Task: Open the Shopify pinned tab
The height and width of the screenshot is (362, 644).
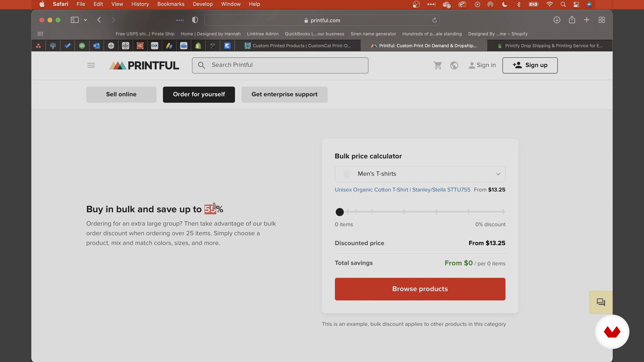Action: tap(198, 46)
